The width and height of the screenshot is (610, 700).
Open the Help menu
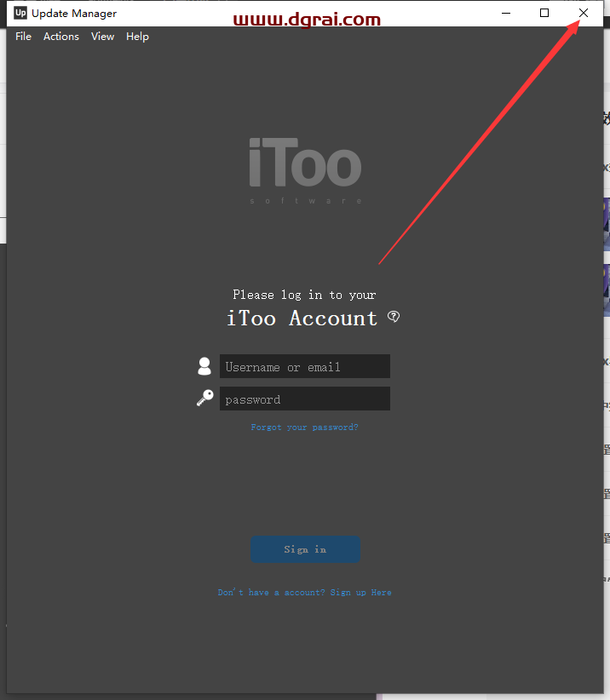coord(137,37)
